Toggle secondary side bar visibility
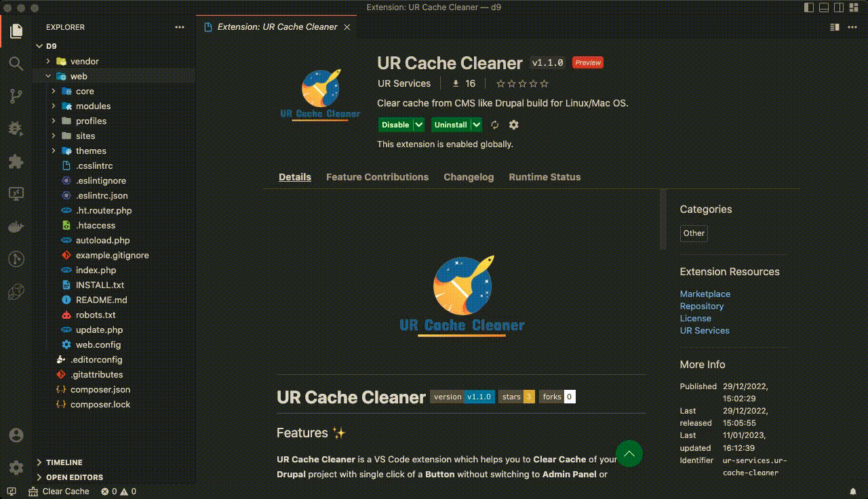The height and width of the screenshot is (499, 868). (x=840, y=7)
